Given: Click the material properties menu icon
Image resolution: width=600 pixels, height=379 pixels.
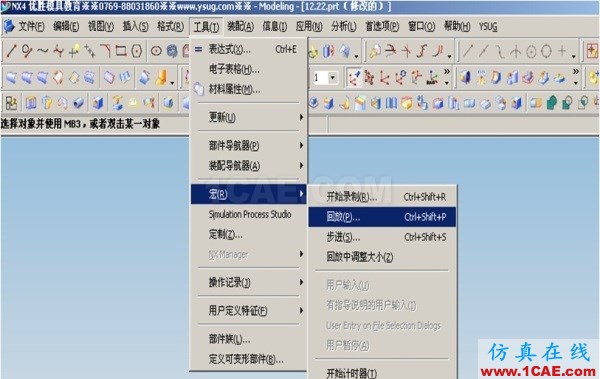Looking at the screenshot, I should [x=199, y=89].
